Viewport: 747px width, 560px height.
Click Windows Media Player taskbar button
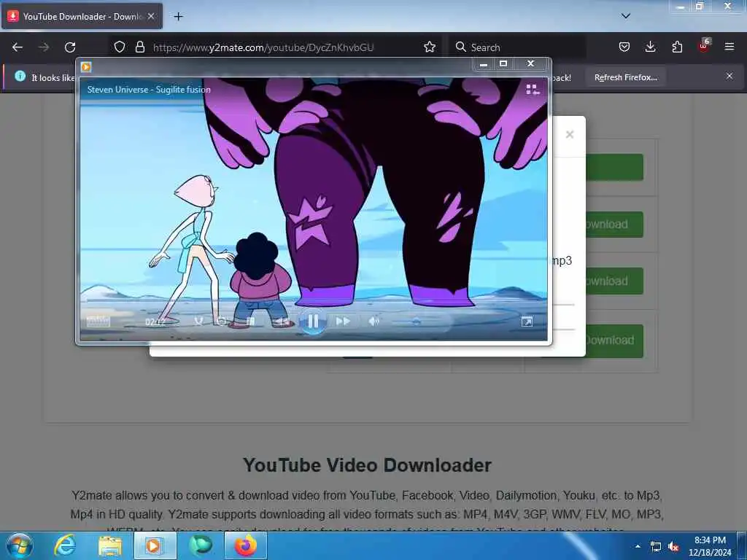point(155,545)
